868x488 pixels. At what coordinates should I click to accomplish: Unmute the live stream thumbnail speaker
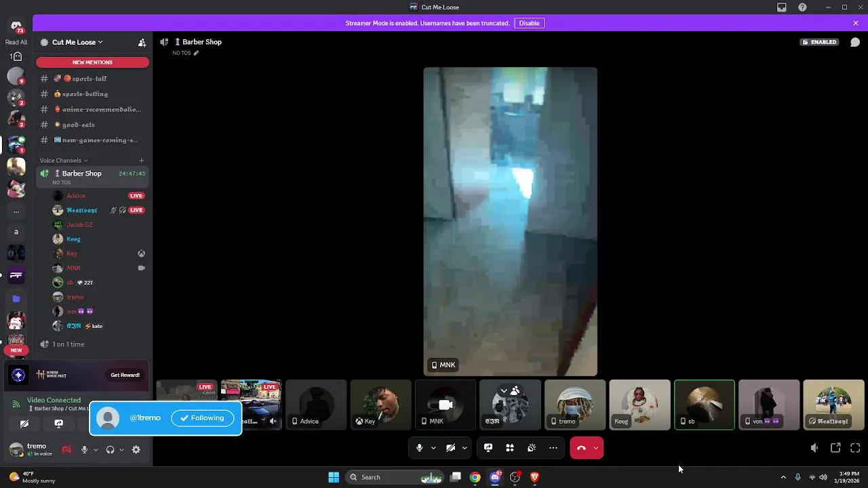(273, 421)
